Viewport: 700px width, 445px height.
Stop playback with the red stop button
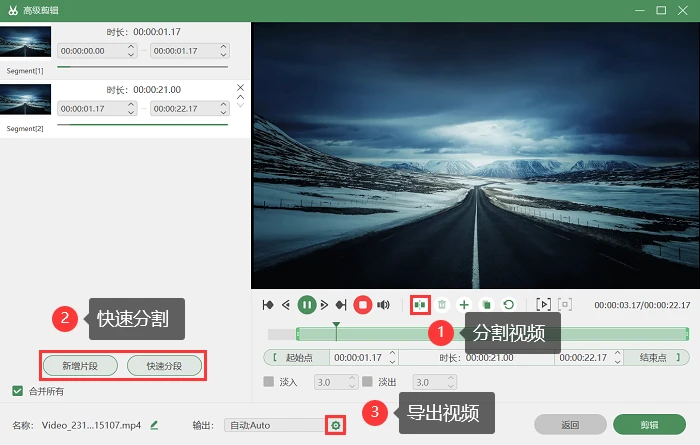pos(362,305)
